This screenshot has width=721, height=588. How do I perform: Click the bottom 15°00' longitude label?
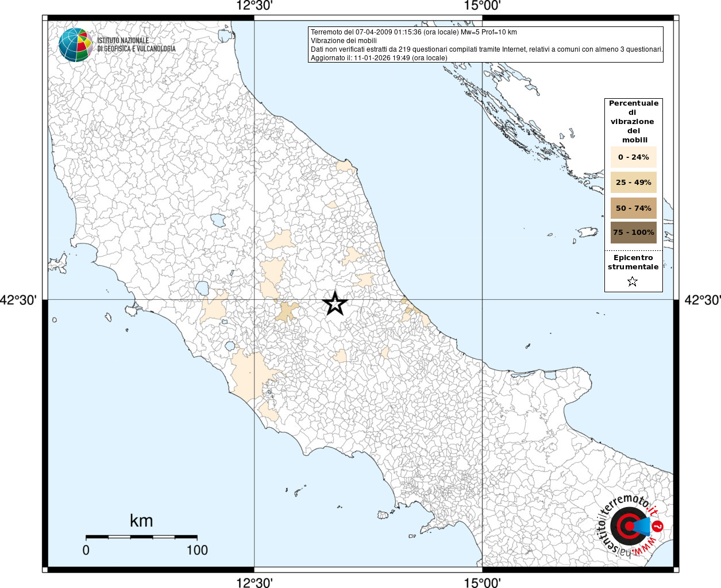coord(483,582)
